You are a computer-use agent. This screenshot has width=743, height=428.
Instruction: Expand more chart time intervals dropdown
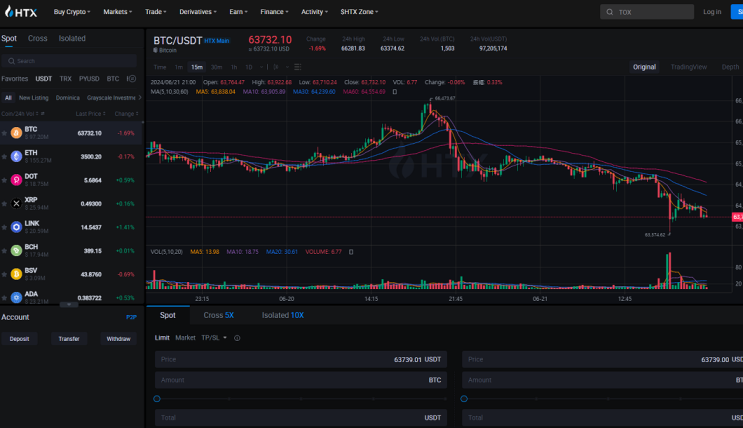(x=262, y=67)
